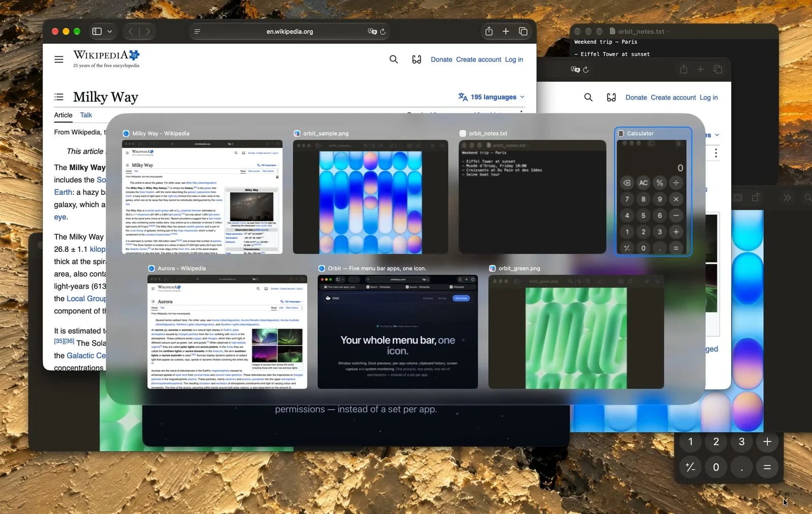Image resolution: width=812 pixels, height=514 pixels.
Task: Open the three-dot more menu in background Wikipedia page
Action: (716, 153)
